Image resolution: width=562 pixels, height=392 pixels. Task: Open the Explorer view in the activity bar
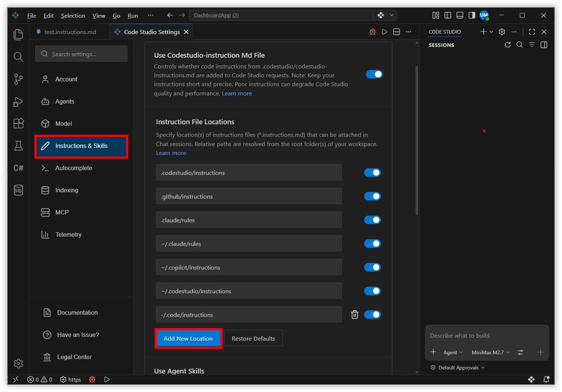tap(18, 34)
